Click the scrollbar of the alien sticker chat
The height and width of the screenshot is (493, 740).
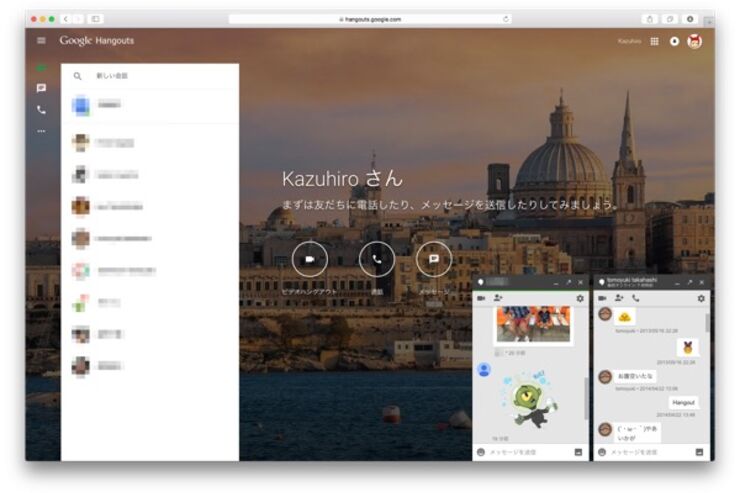(586, 399)
